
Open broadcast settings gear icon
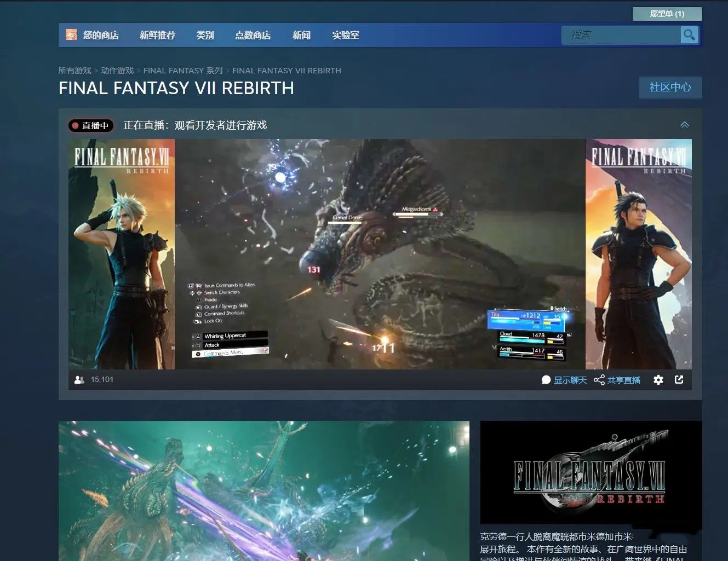pyautogui.click(x=658, y=380)
